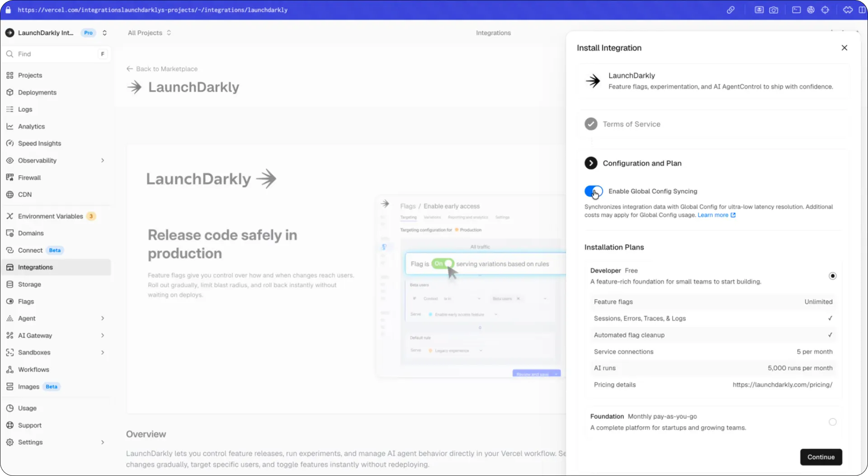Click the LaunchDarkly page heading

[193, 87]
